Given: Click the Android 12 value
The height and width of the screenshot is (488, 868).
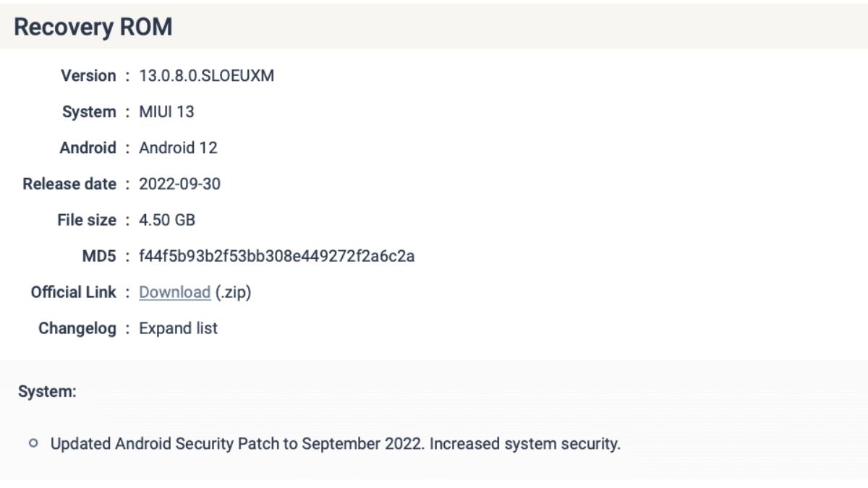Looking at the screenshot, I should (x=178, y=148).
